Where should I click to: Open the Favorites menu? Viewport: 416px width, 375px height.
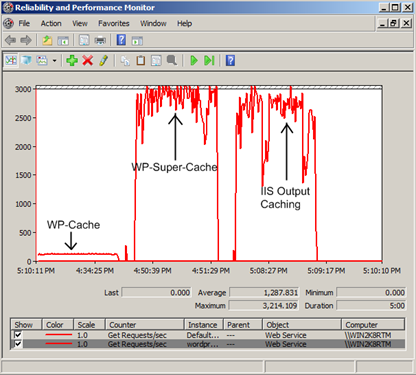coord(114,23)
